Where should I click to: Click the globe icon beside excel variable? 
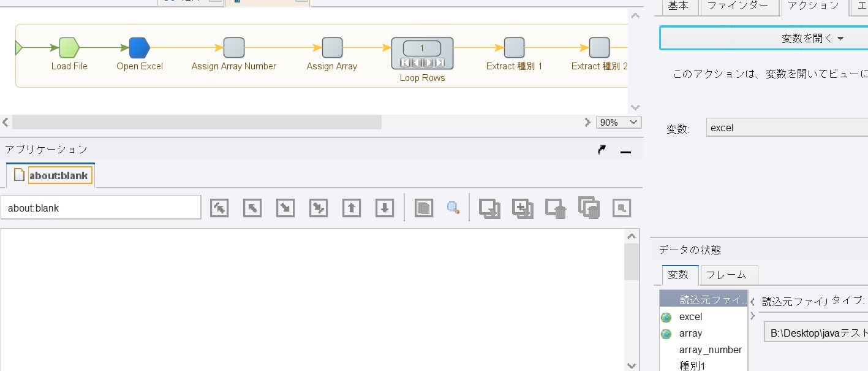666,318
